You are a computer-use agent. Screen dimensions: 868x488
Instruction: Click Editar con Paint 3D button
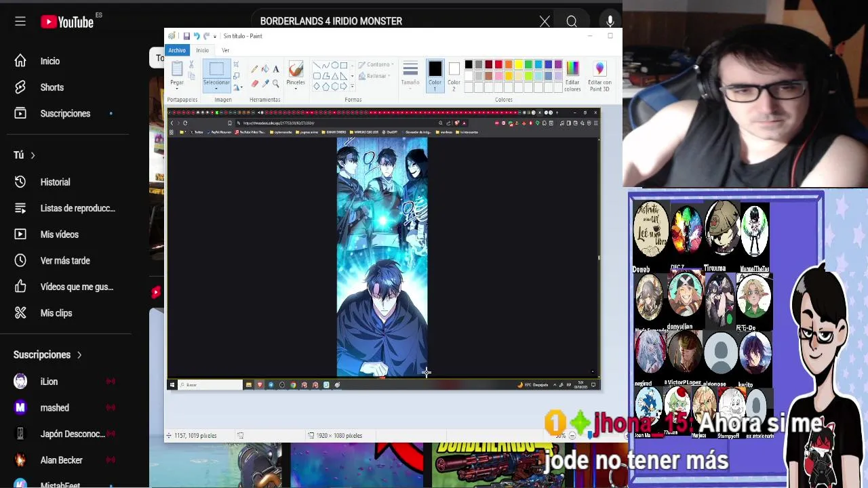(x=599, y=76)
